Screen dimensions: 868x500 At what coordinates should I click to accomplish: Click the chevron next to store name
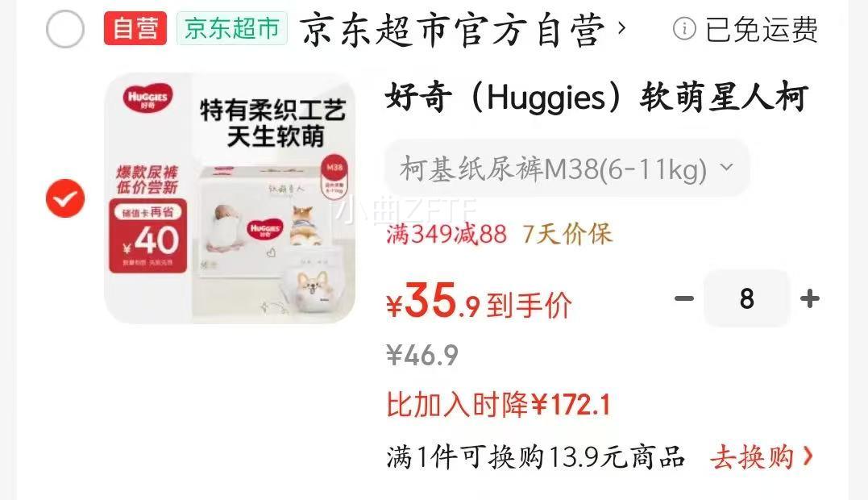pos(621,27)
